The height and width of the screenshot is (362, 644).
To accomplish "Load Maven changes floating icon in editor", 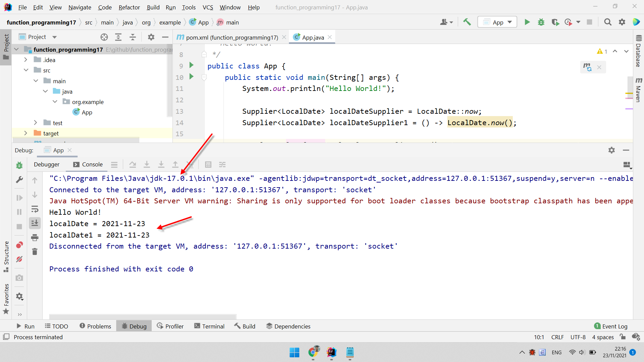I will (x=587, y=67).
